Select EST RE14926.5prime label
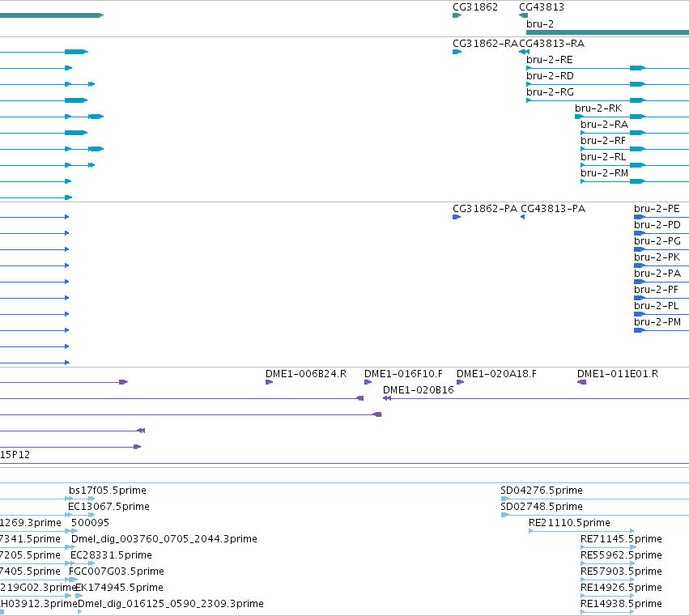This screenshot has height=616, width=689. click(x=621, y=588)
